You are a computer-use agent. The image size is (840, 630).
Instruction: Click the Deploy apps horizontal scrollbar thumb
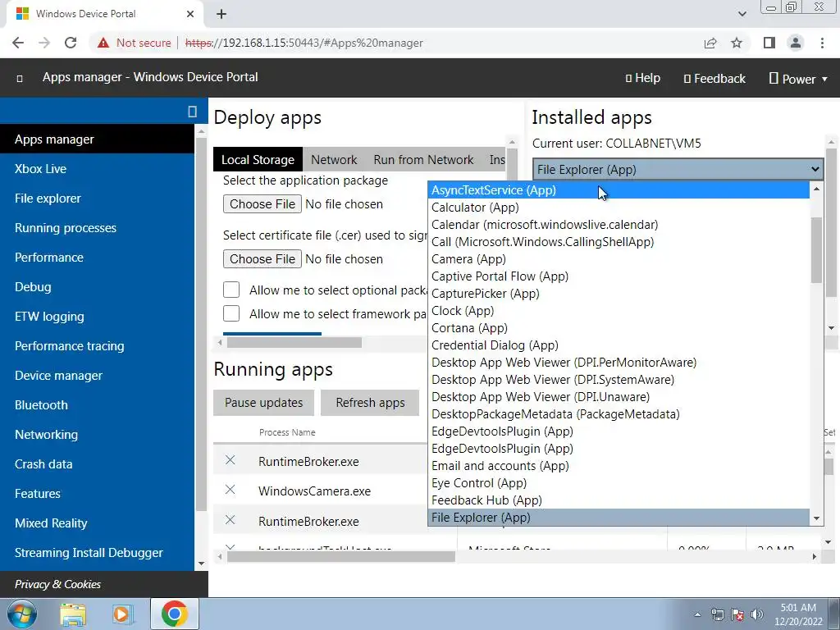click(294, 342)
